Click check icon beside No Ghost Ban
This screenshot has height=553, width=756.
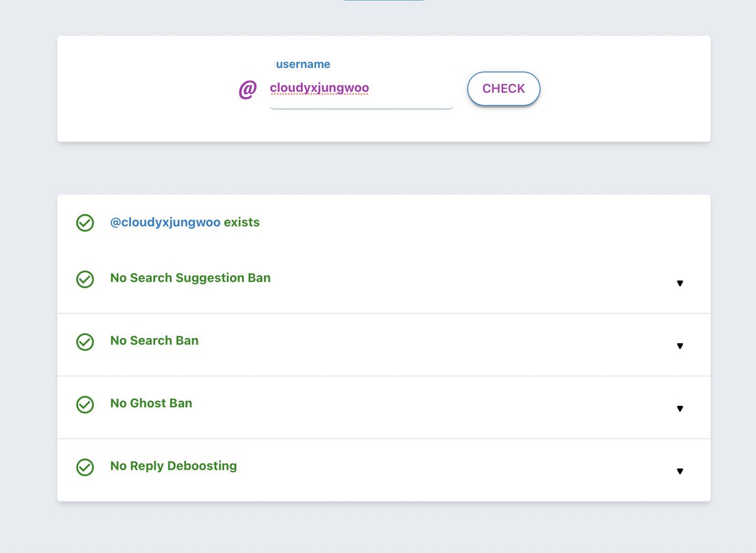(85, 404)
